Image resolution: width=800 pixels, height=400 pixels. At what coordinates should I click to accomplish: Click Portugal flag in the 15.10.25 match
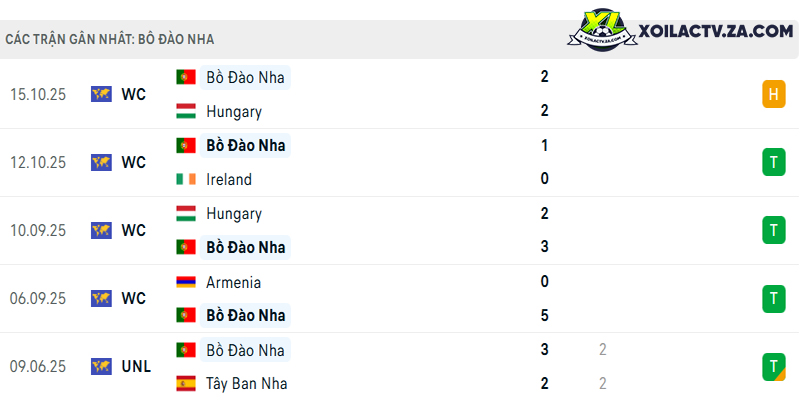186,77
